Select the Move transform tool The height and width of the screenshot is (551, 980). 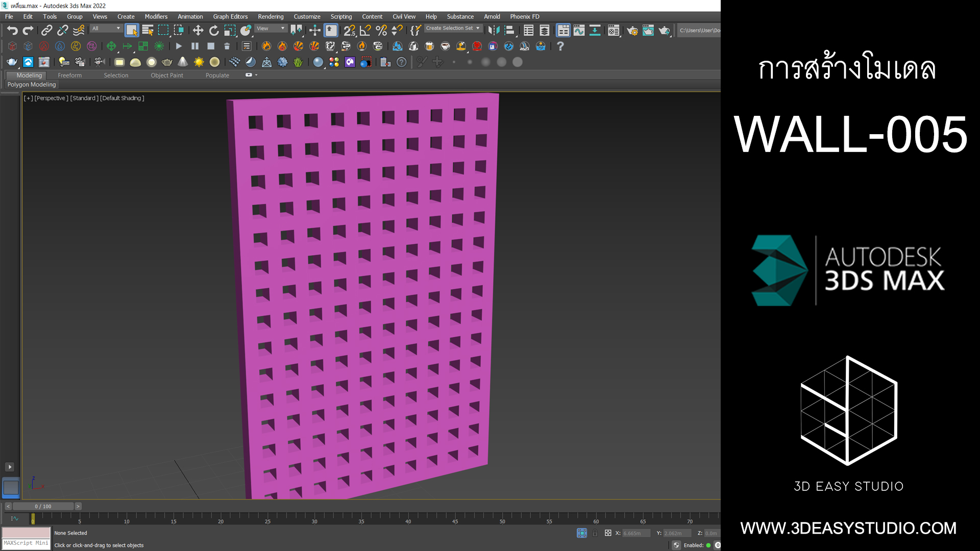point(198,31)
